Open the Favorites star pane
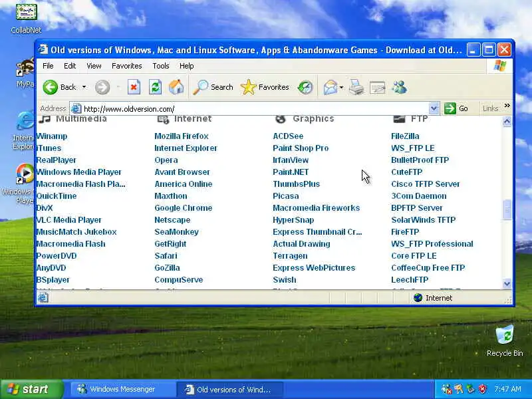 265,87
